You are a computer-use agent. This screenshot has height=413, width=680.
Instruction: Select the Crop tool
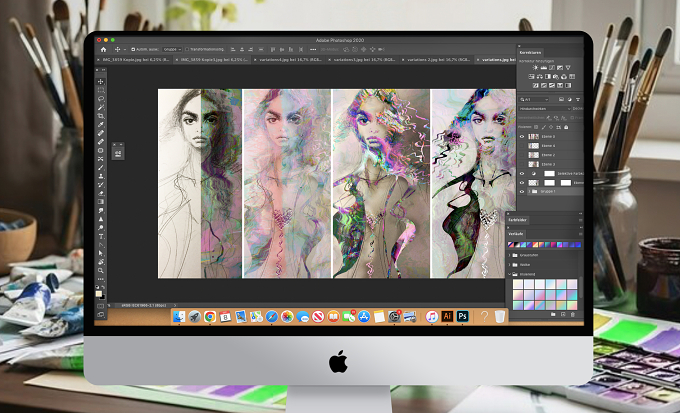click(x=101, y=116)
